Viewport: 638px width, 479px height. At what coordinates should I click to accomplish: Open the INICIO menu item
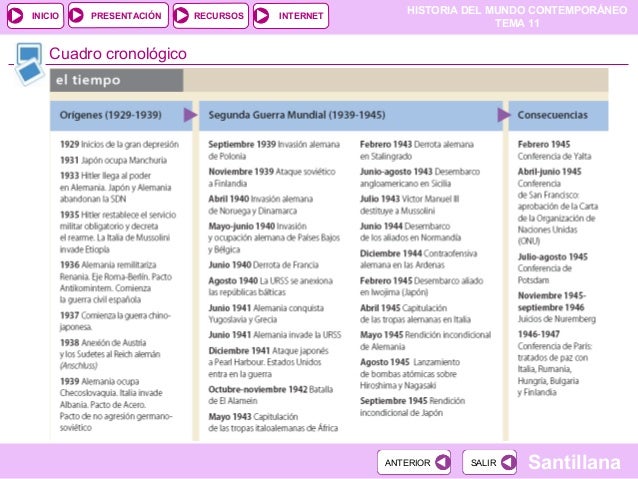click(35, 16)
